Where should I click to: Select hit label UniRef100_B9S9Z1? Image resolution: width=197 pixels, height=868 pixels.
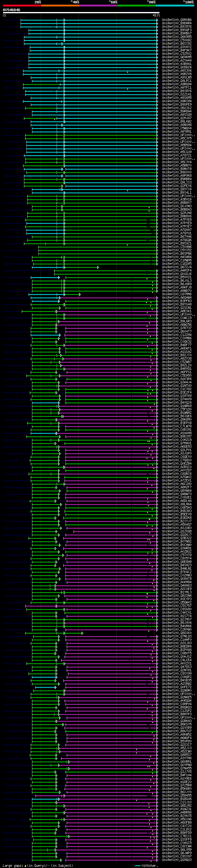pos(177,243)
